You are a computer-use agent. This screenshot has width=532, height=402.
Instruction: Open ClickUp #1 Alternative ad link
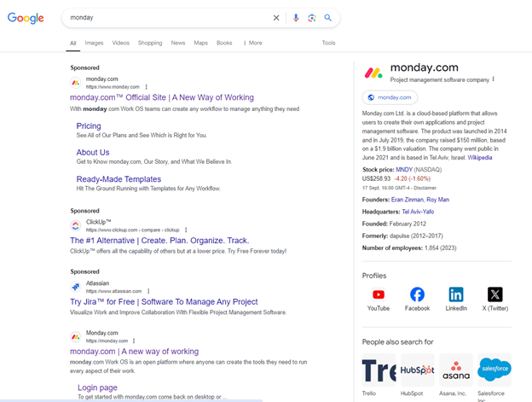(x=159, y=241)
